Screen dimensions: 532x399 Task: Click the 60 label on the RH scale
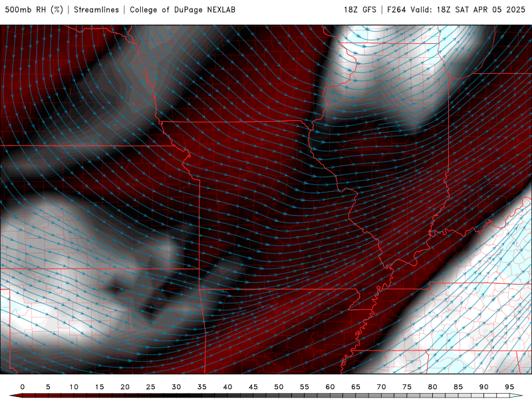point(330,387)
